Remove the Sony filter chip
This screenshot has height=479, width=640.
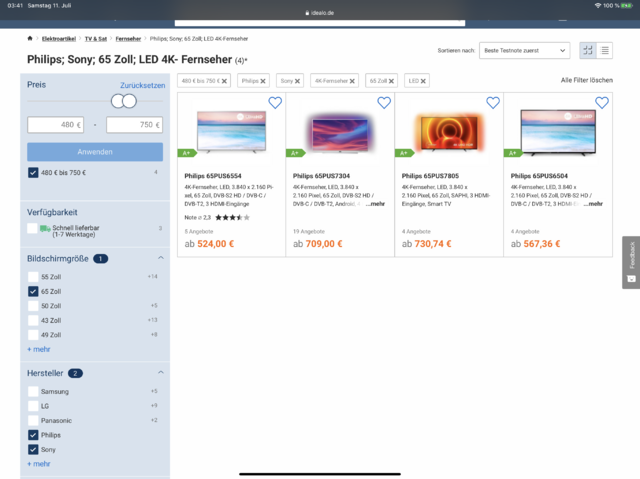click(298, 81)
